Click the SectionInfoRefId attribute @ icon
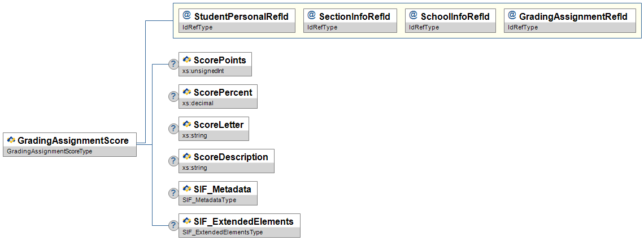Screen dimensions: 644x240 pos(311,16)
